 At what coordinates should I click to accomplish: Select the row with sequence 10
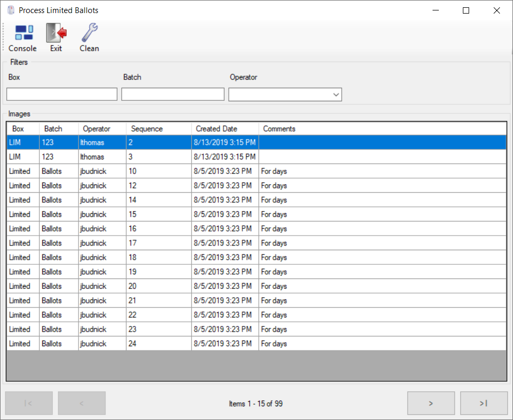(x=256, y=171)
